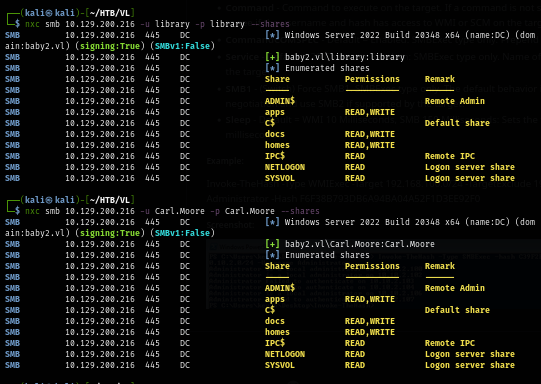Click READ,WRITE permission for apps in library output
This screenshot has height=384, width=541.
tap(370, 112)
